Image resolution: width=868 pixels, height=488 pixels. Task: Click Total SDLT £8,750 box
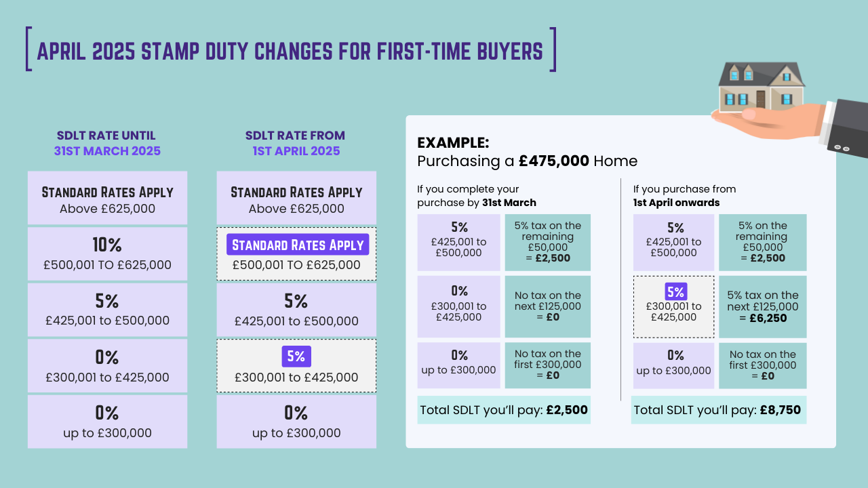click(718, 410)
